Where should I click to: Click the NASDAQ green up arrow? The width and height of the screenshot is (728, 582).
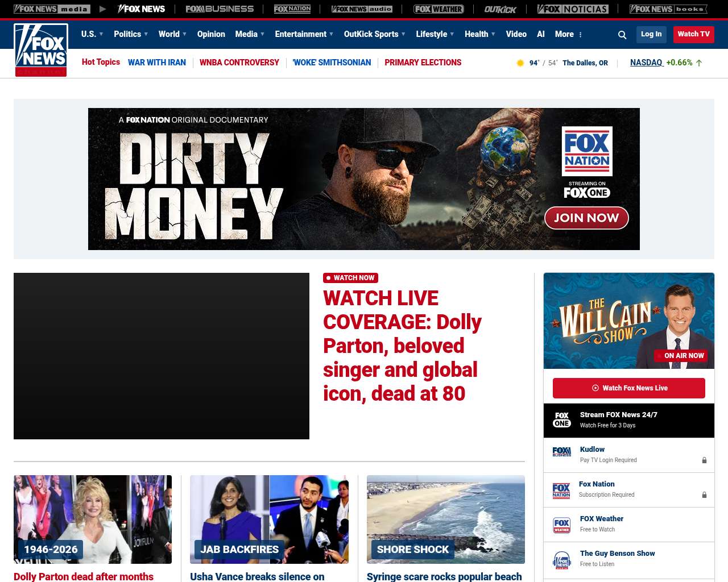[699, 63]
